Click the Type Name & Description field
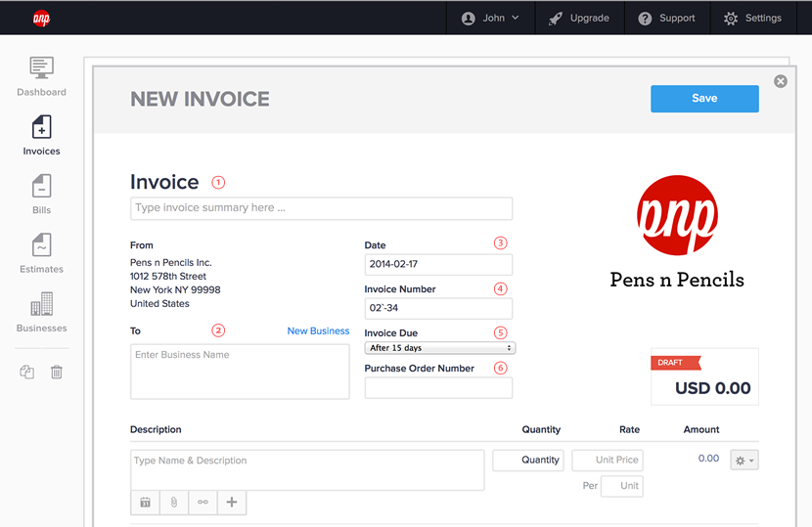Image resolution: width=812 pixels, height=527 pixels. coord(307,470)
